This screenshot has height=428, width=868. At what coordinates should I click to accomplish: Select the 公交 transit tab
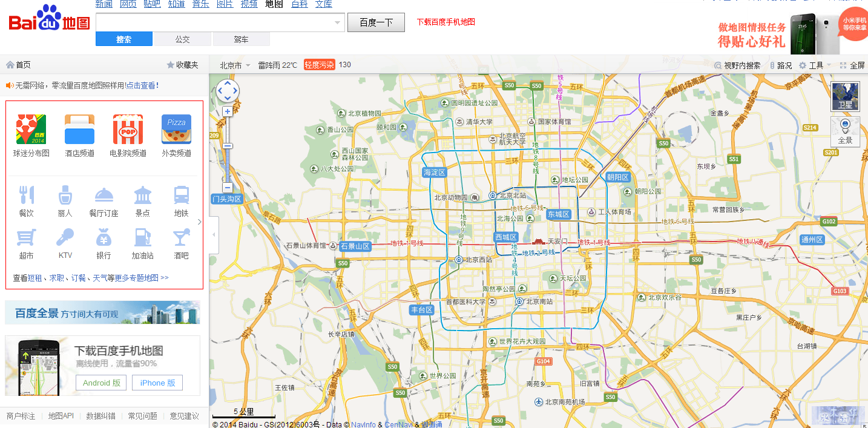[183, 39]
